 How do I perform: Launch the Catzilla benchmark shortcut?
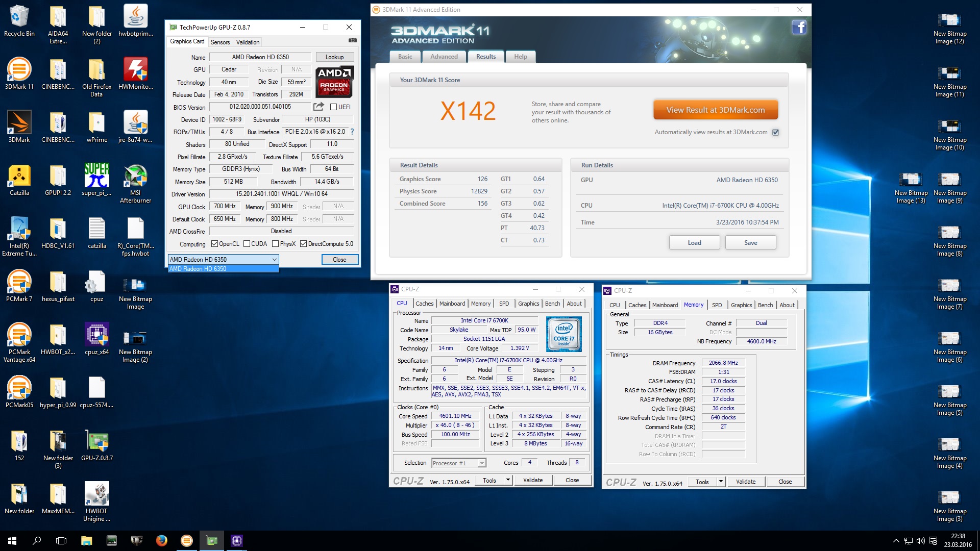pos(19,180)
